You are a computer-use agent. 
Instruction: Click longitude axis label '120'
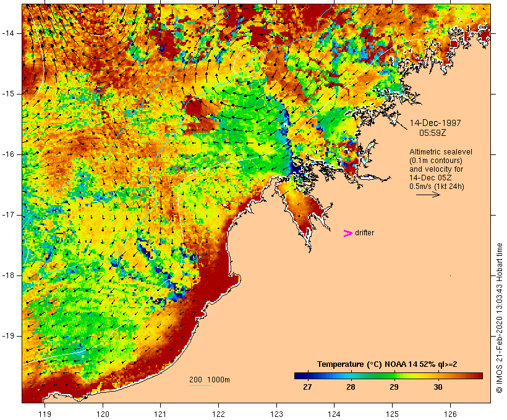tap(103, 414)
